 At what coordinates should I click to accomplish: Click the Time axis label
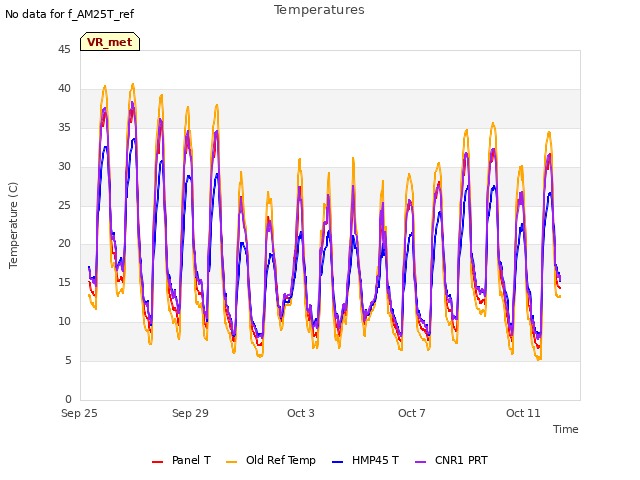point(566,429)
